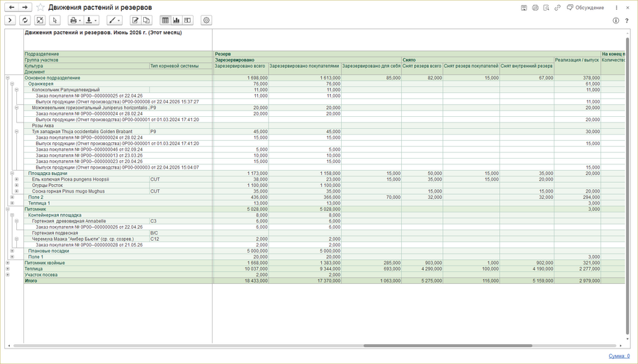Go forward with the right arrow button

pyautogui.click(x=25, y=7)
